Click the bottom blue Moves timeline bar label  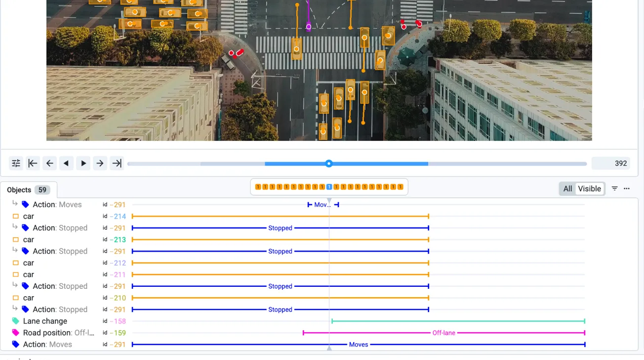tap(359, 344)
